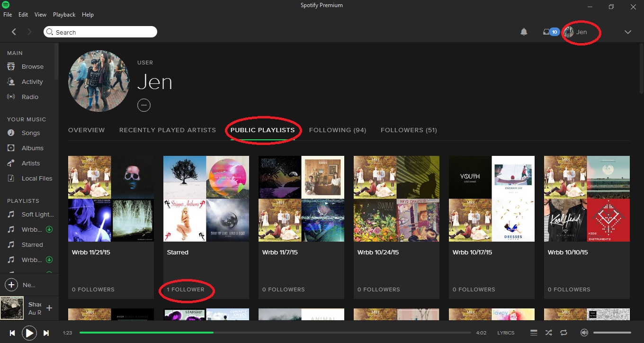Open the user account dropdown chevron
The width and height of the screenshot is (644, 343).
coord(628,32)
